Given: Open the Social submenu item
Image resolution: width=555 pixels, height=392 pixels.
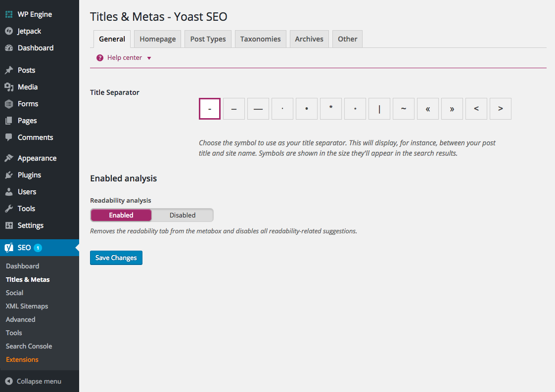Looking at the screenshot, I should pos(14,293).
